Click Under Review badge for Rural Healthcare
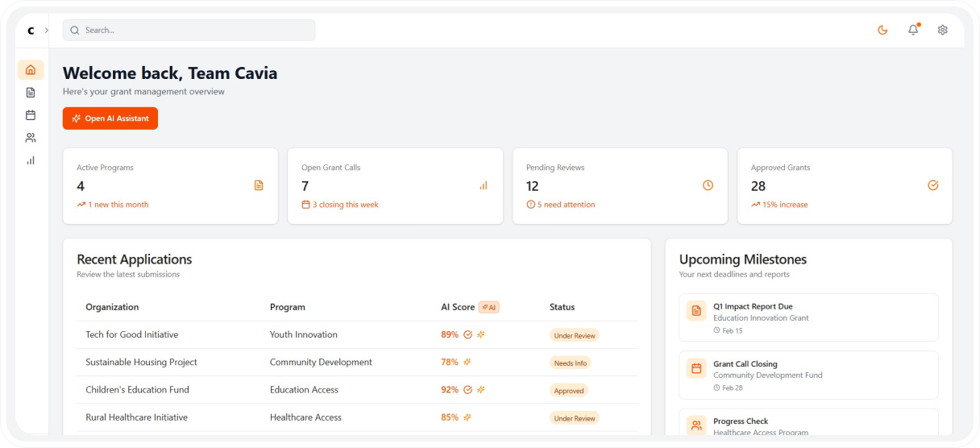Screen dimensions: 980x448 coord(575,418)
